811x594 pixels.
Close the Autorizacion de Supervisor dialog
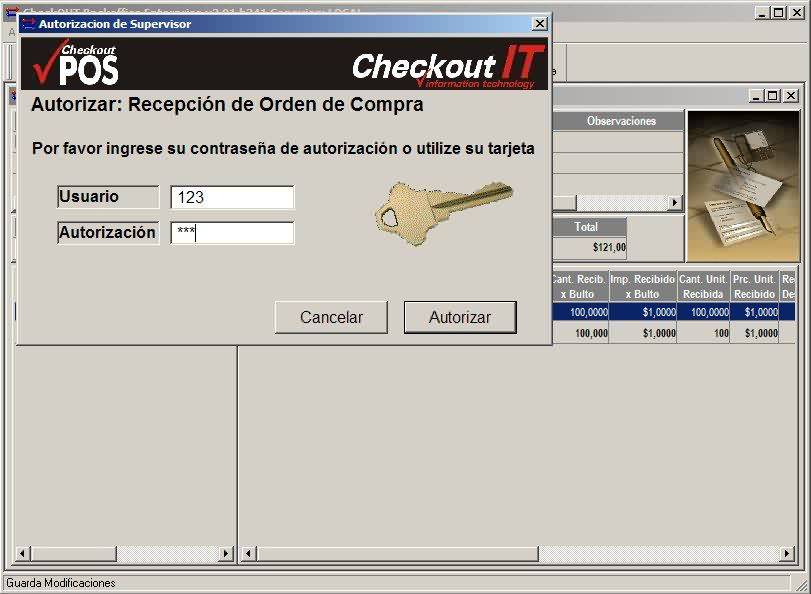539,24
